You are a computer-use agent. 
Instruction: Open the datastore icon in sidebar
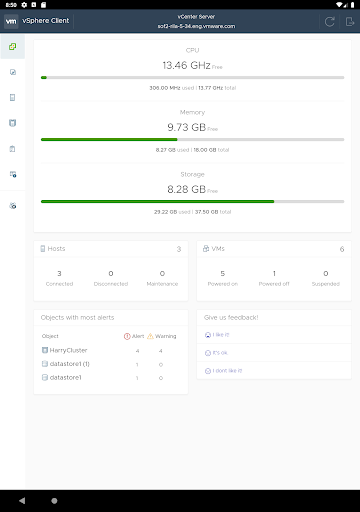(13, 123)
